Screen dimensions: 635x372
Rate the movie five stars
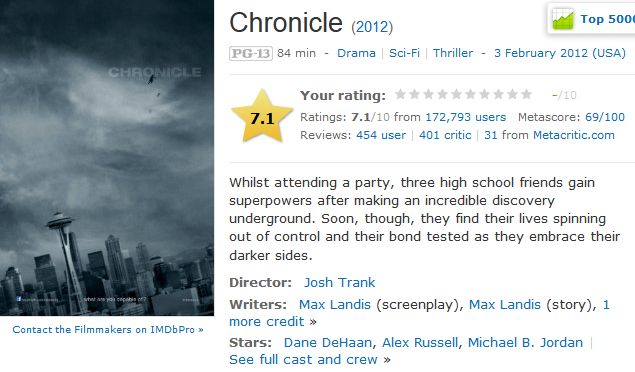click(456, 95)
